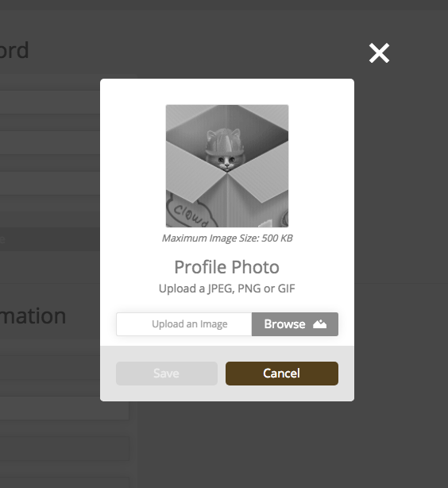Click the Browse button label
The width and height of the screenshot is (448, 488).
pos(284,324)
